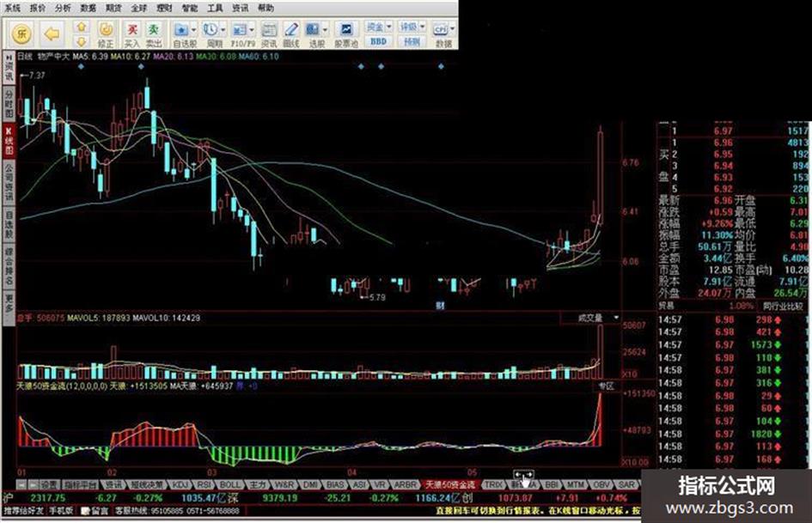Click the 推荐给好友 status bar button

[24, 511]
